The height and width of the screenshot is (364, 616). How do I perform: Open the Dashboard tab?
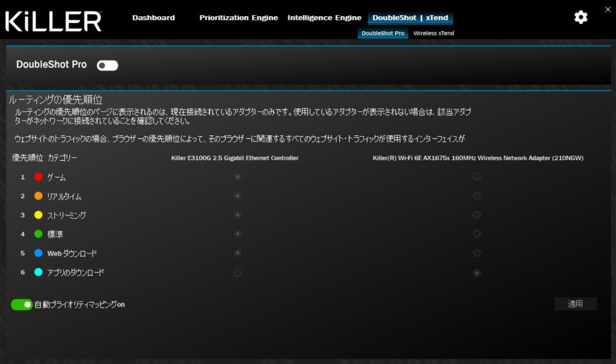[x=153, y=17]
